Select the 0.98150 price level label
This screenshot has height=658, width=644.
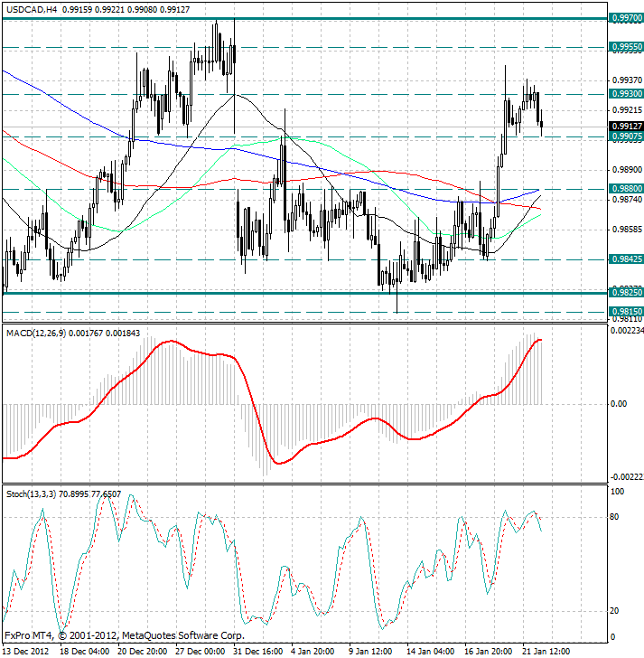626,311
